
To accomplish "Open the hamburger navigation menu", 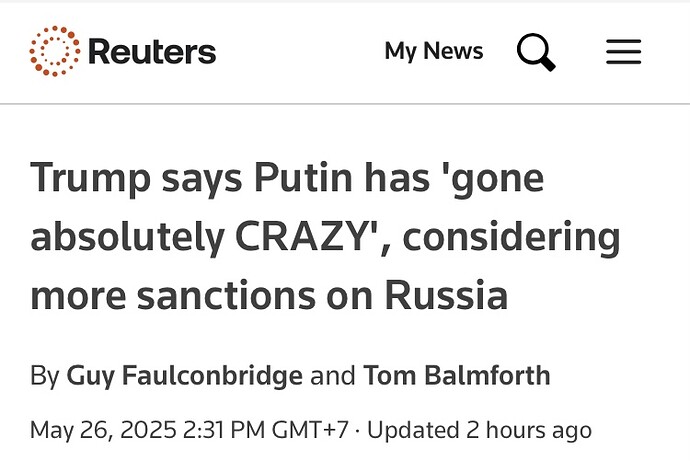I will (623, 51).
